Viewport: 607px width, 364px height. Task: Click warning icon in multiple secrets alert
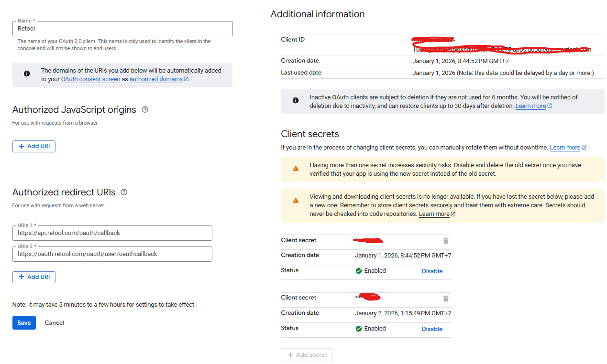coord(296,169)
